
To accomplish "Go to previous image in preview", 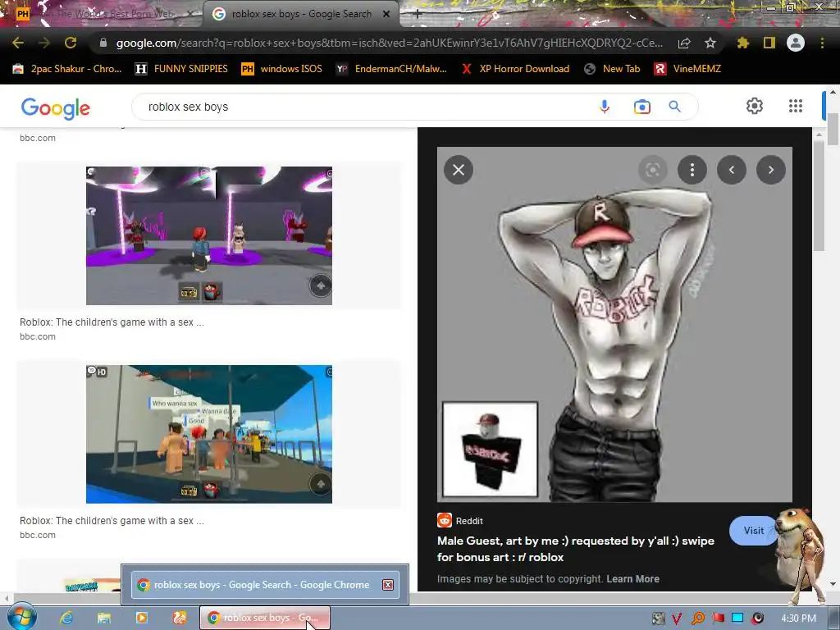I will click(732, 170).
